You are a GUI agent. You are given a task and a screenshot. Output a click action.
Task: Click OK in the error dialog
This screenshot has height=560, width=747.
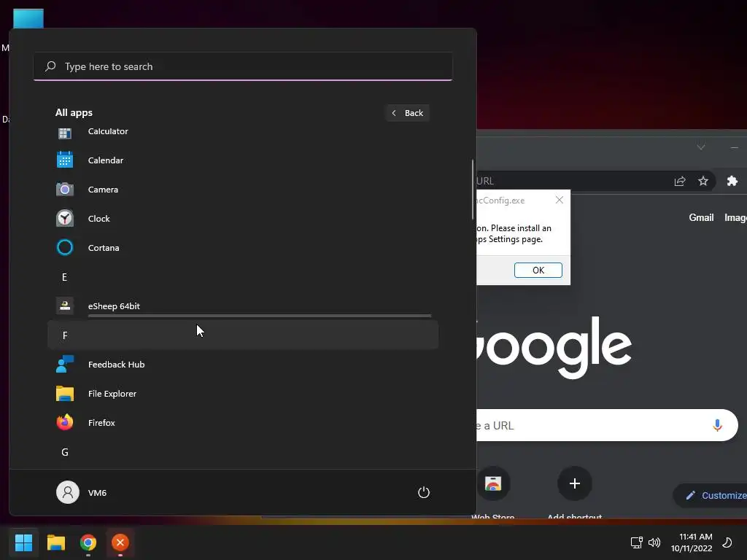pyautogui.click(x=538, y=270)
